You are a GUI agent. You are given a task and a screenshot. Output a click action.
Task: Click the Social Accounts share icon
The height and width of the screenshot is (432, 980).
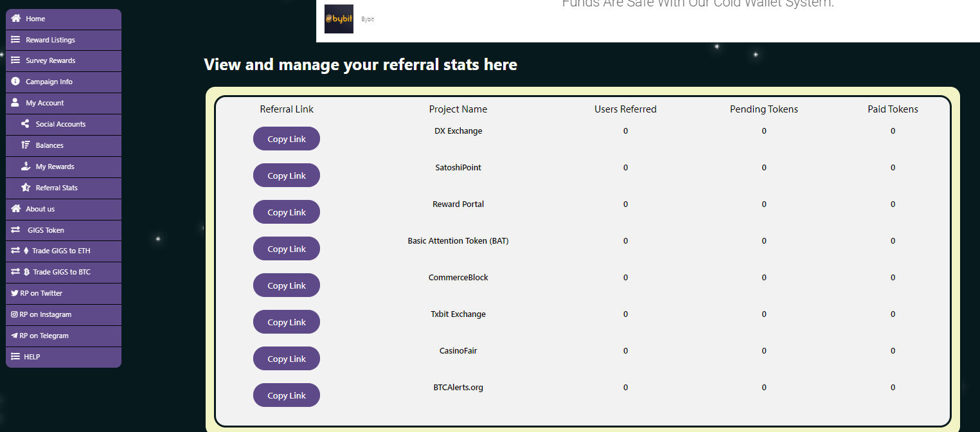[26, 124]
